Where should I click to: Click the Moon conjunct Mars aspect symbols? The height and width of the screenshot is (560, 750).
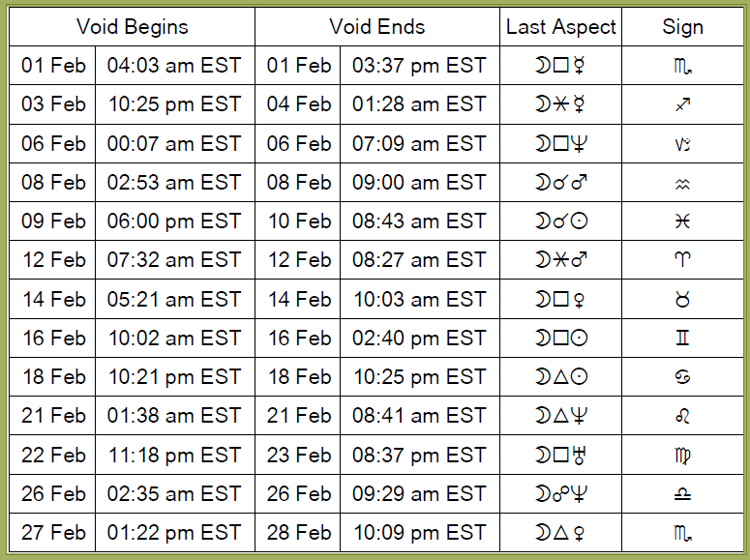(561, 182)
